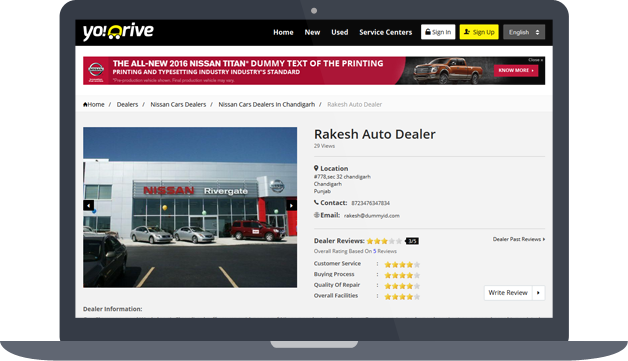Viewport: 628px width, 361px height.
Task: Expand Dealer Past Reviews link
Action: [519, 239]
